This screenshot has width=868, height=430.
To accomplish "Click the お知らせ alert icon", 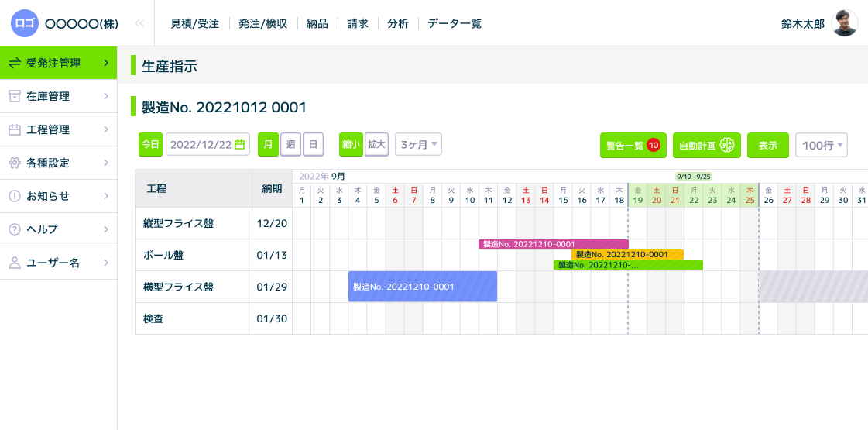I will point(14,196).
